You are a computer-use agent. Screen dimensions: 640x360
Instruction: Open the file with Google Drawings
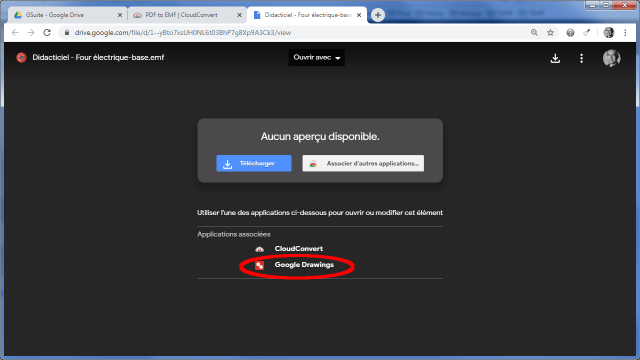pos(304,265)
